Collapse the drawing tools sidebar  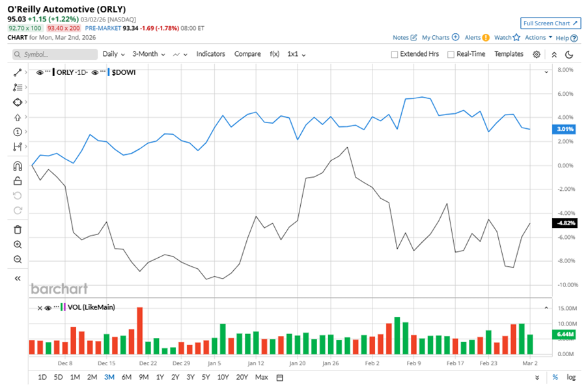tap(17, 278)
